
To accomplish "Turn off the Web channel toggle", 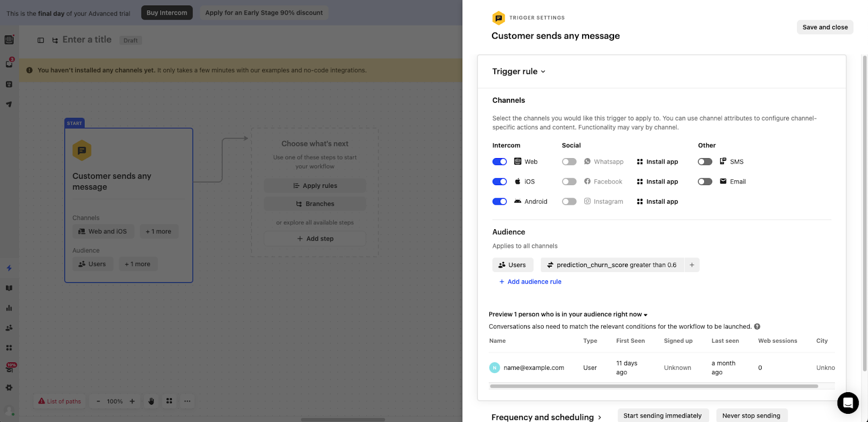I will 500,162.
